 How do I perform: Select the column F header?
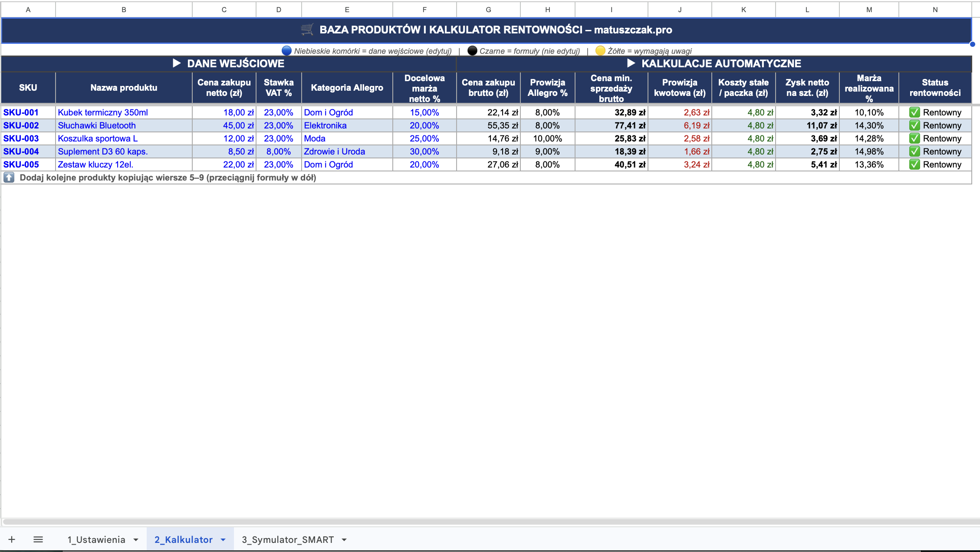click(x=424, y=10)
